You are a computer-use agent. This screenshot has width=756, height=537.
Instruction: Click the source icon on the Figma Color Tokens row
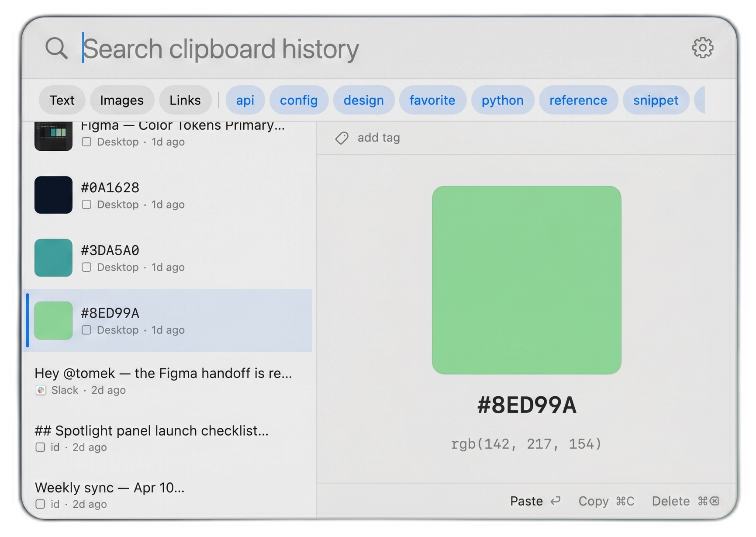tap(86, 142)
